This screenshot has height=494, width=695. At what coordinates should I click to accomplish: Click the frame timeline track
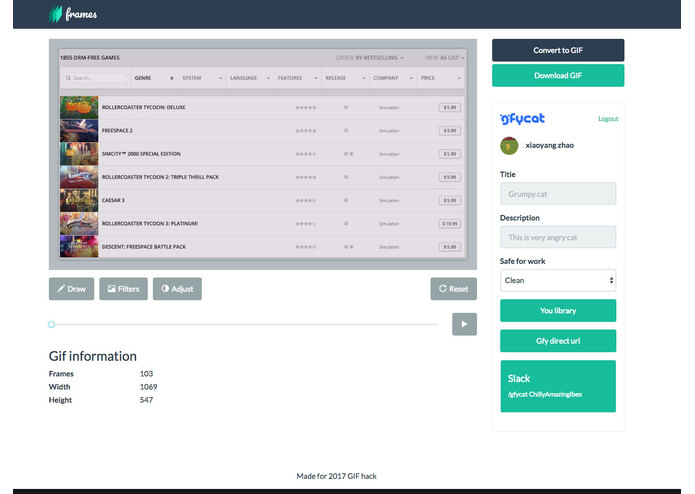point(243,324)
